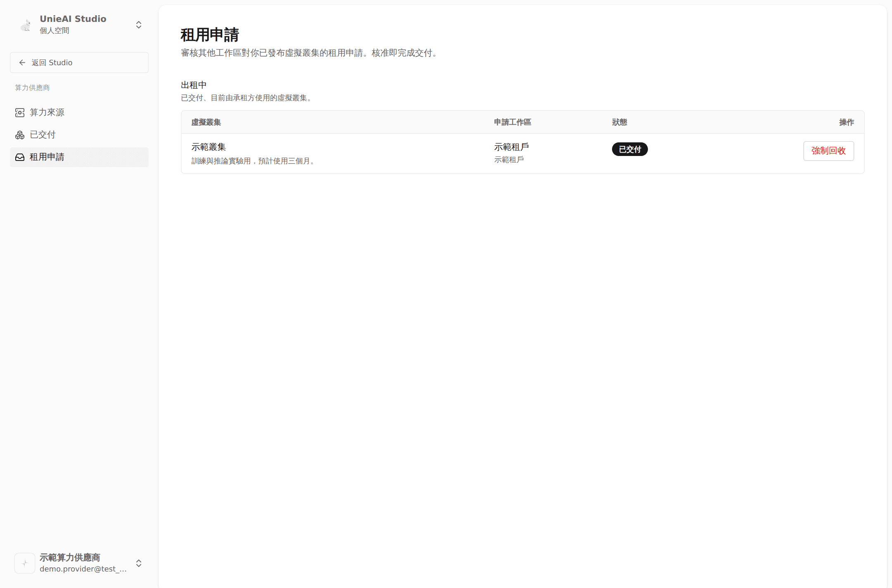Viewport: 892px width, 588px height.
Task: Click the 已交付 status badge
Action: click(x=629, y=149)
